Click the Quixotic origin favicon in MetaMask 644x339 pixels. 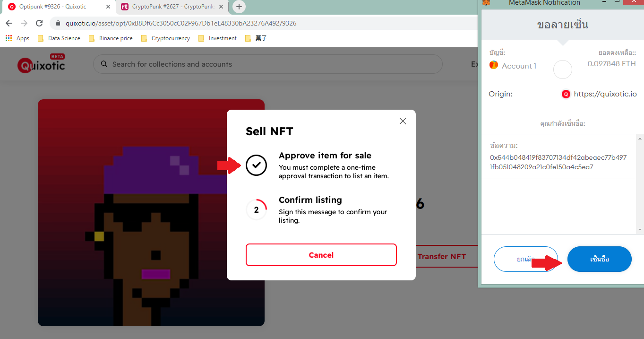tap(566, 94)
